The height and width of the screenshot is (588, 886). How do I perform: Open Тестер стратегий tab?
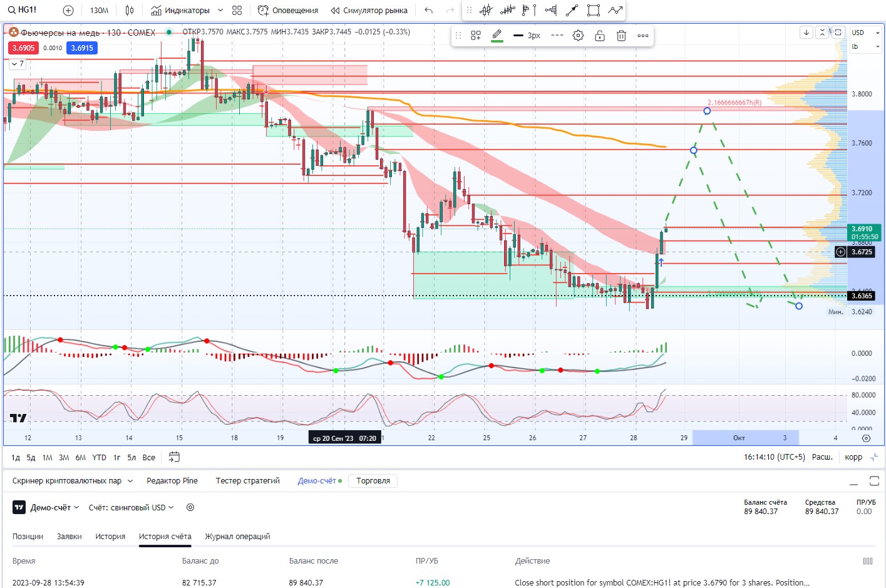coord(248,481)
